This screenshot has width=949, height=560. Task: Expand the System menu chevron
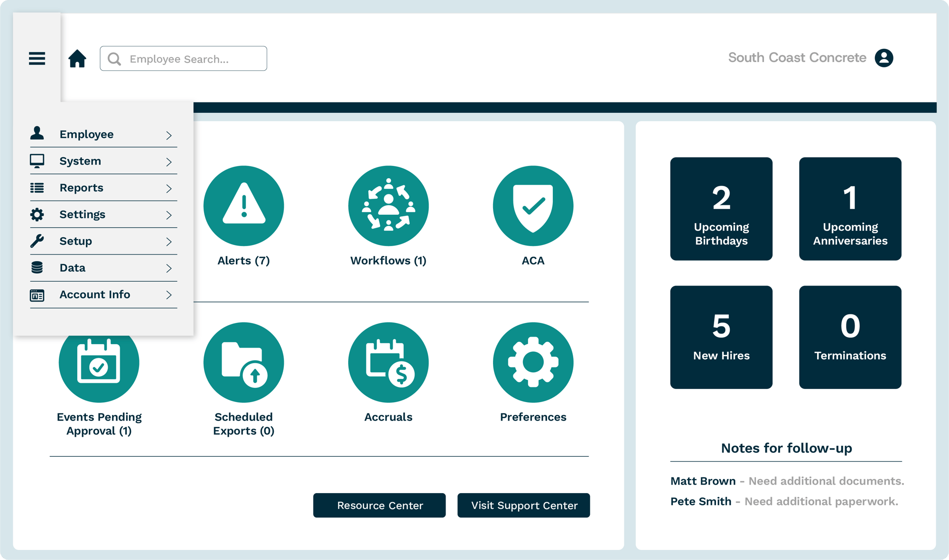click(169, 162)
